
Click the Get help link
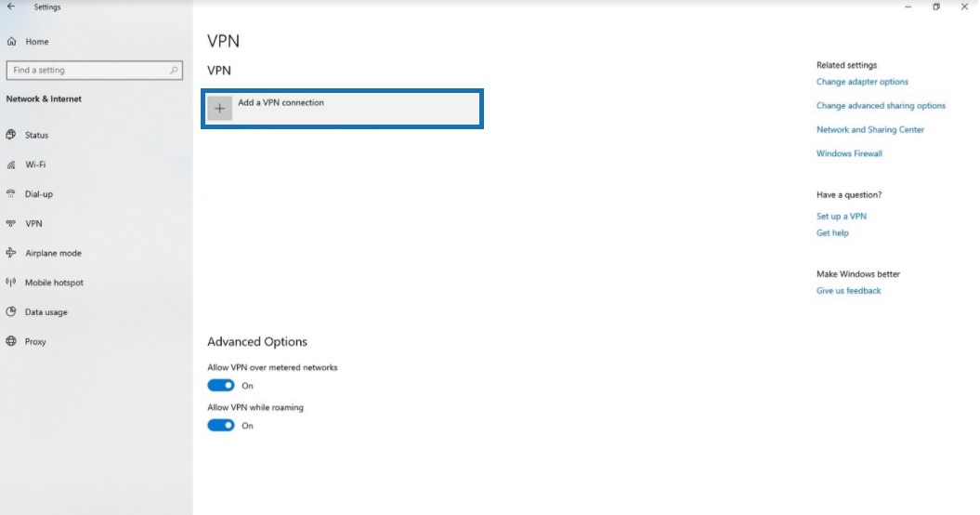[832, 232]
